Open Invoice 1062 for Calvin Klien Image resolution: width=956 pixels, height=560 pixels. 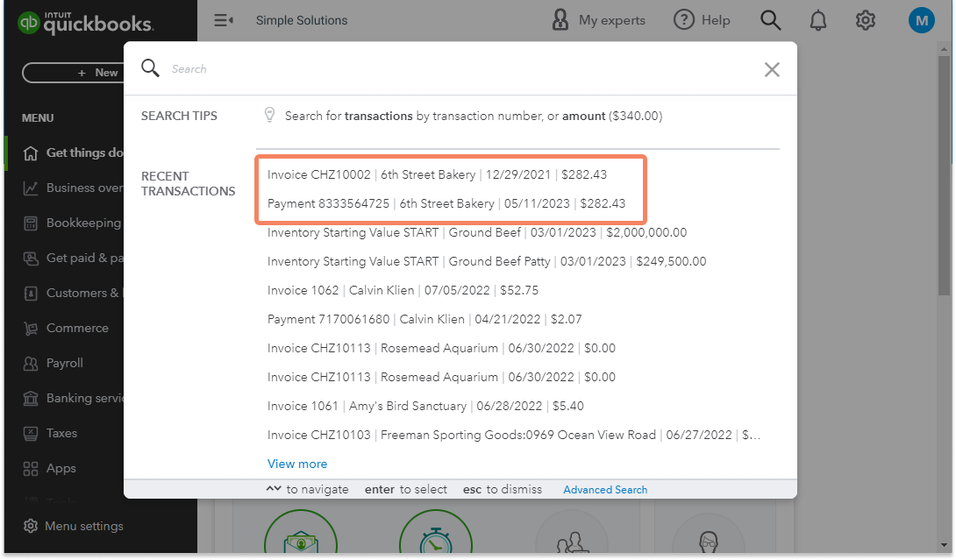point(403,290)
